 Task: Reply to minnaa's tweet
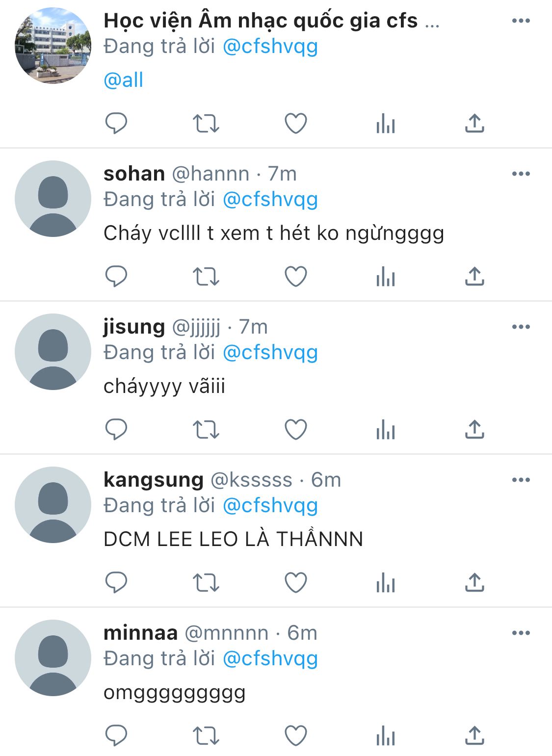[116, 736]
